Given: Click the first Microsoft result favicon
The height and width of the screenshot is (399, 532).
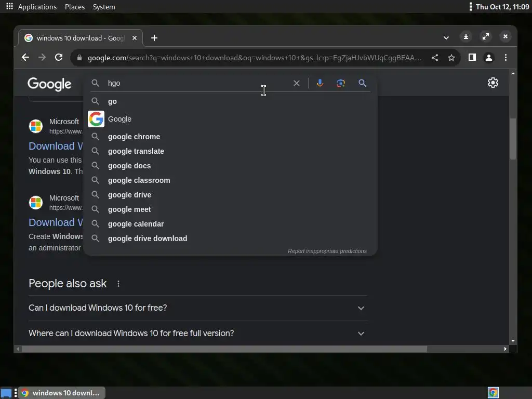Looking at the screenshot, I should coord(36,126).
